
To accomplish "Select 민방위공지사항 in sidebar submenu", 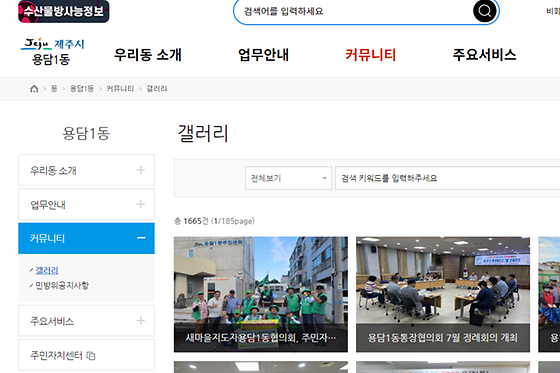I will (x=62, y=285).
